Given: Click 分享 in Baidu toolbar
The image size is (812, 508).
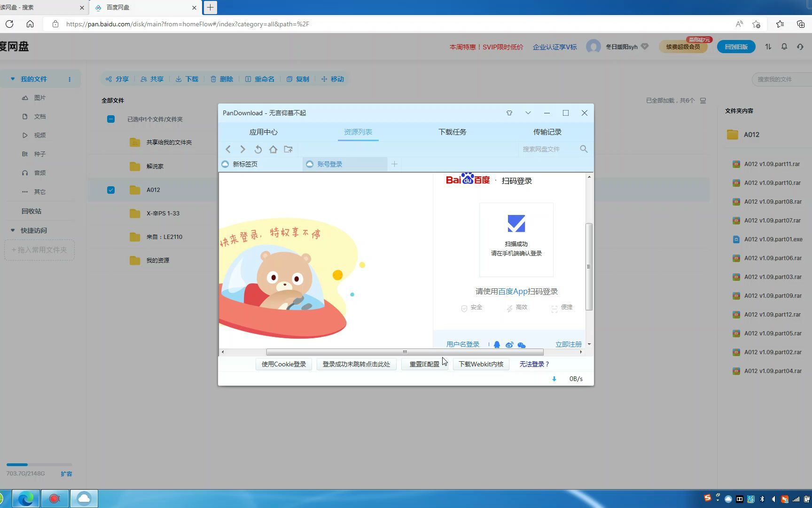Looking at the screenshot, I should (x=117, y=79).
